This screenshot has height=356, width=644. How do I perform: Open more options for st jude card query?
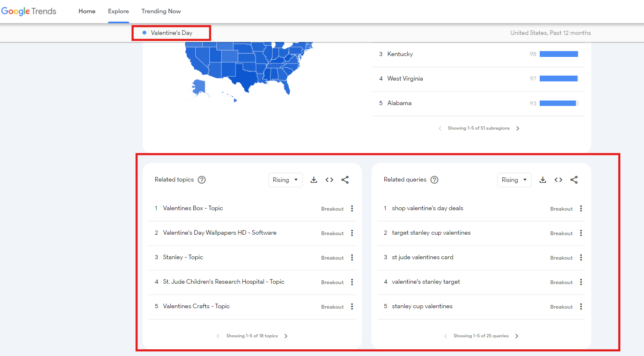pyautogui.click(x=581, y=258)
